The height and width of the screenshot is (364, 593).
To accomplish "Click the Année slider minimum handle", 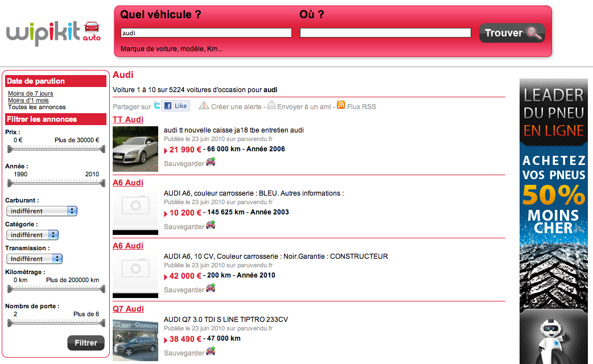I will [10, 183].
